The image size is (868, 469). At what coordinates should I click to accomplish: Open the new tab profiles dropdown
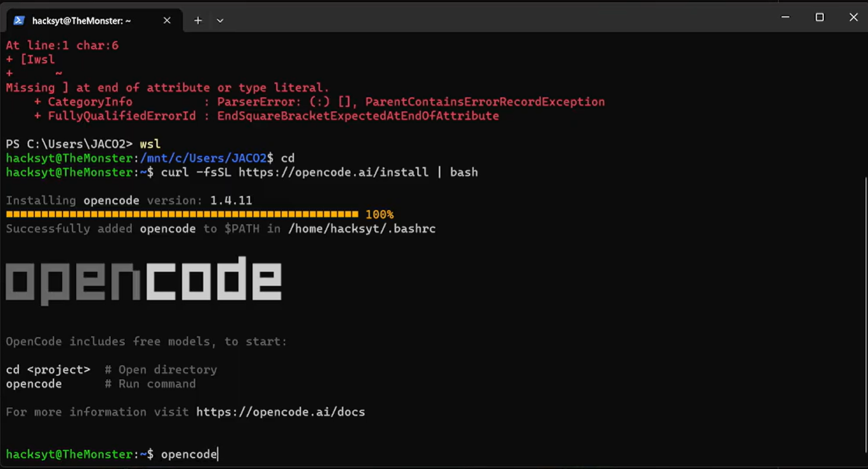click(220, 20)
